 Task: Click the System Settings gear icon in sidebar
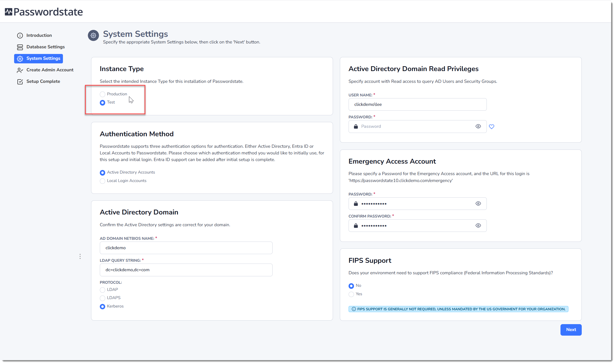click(20, 59)
